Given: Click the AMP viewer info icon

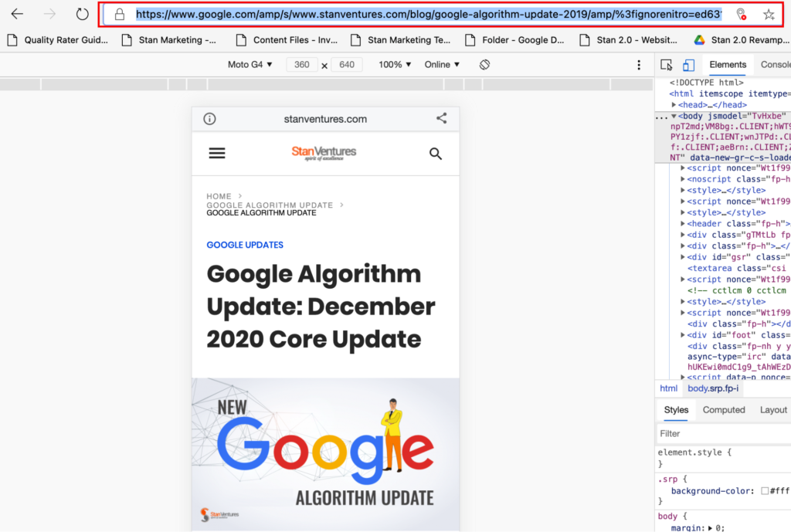Looking at the screenshot, I should click(209, 119).
